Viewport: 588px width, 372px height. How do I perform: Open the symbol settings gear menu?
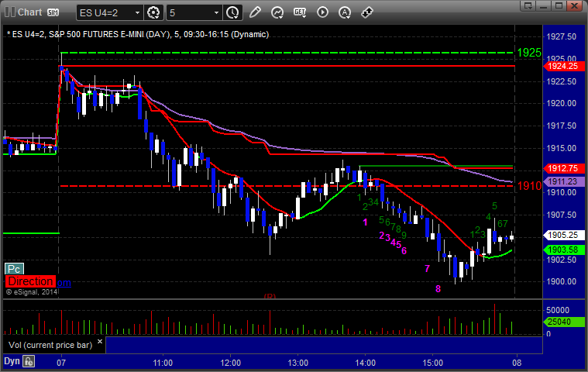pyautogui.click(x=153, y=12)
